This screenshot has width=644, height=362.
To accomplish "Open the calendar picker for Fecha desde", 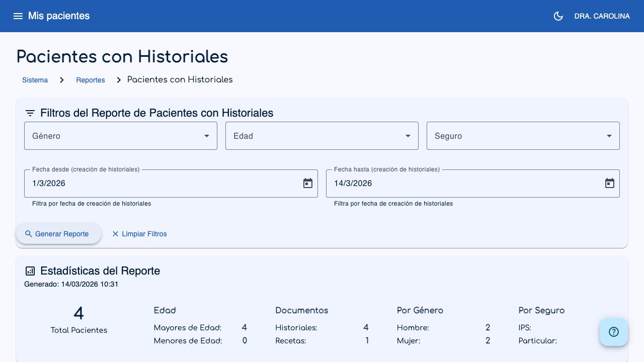I will pyautogui.click(x=307, y=183).
